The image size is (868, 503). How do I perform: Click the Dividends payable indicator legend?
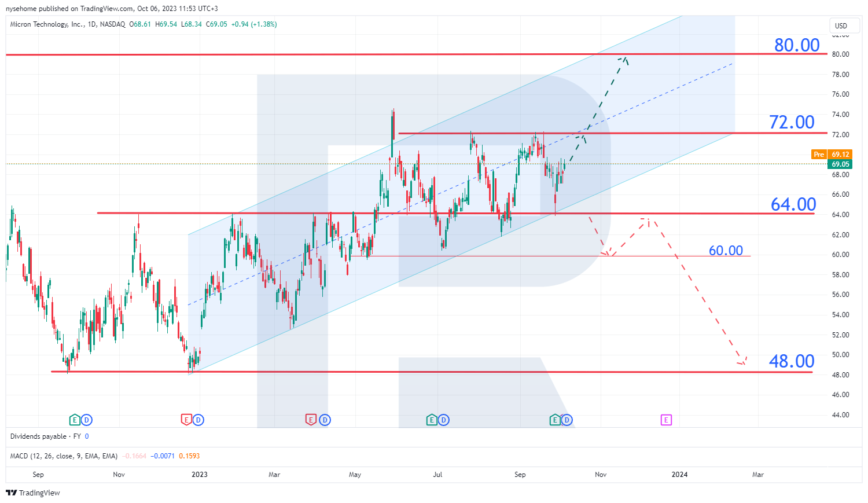[46, 436]
